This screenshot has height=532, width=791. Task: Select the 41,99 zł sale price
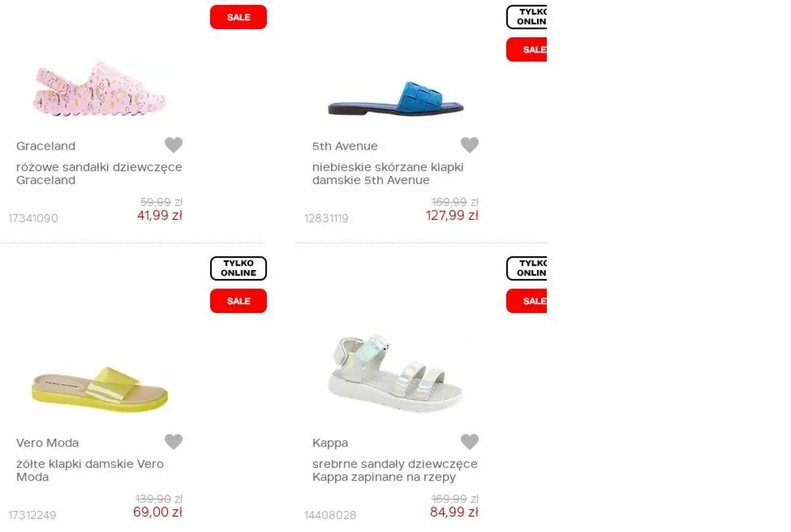coord(160,215)
